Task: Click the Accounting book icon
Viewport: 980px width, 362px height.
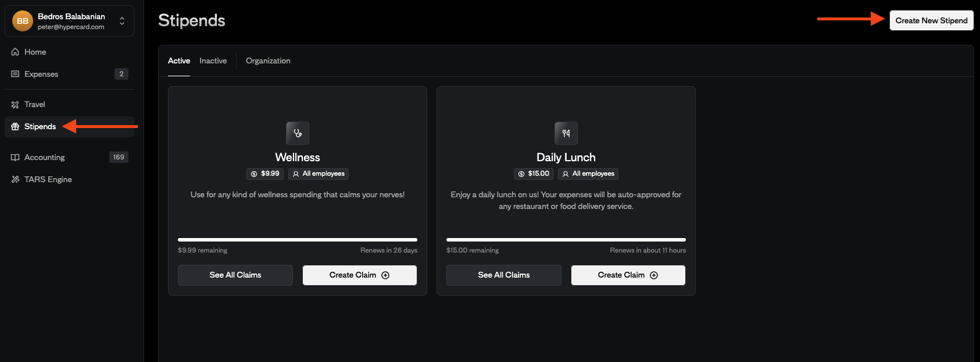Action: click(x=15, y=157)
